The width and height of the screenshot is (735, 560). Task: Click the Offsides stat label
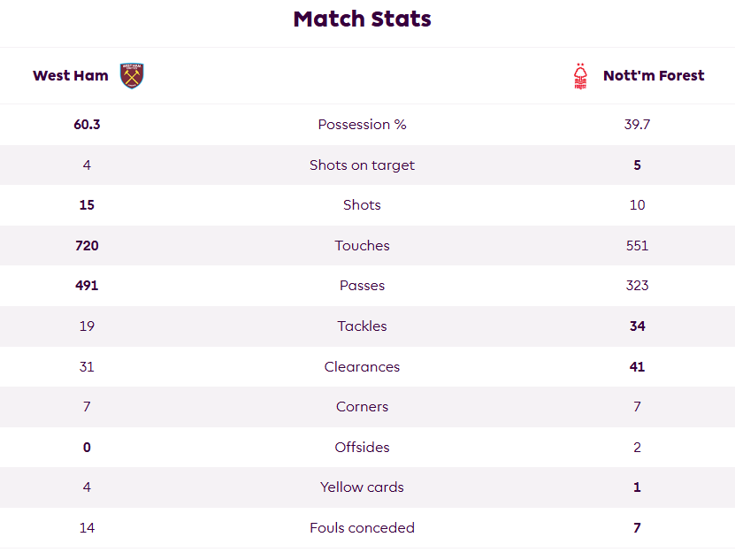point(362,447)
